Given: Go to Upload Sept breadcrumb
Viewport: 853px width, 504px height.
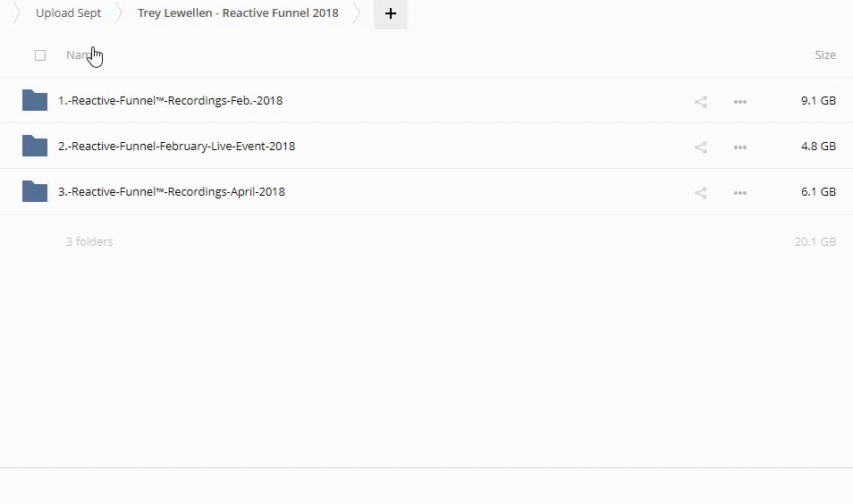Looking at the screenshot, I should 68,13.
